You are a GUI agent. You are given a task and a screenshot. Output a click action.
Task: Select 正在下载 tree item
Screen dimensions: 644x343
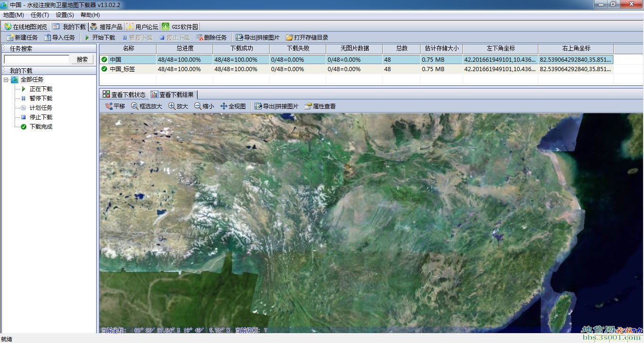41,89
